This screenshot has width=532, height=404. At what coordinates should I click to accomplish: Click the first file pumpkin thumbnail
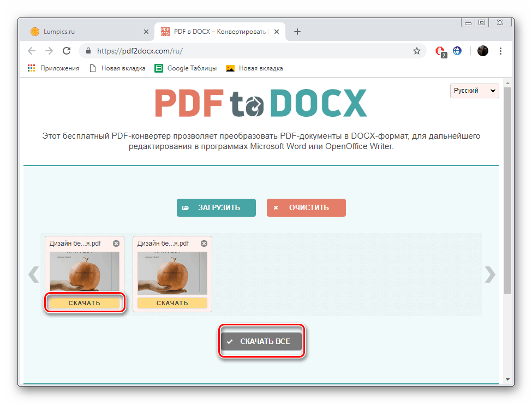point(85,273)
